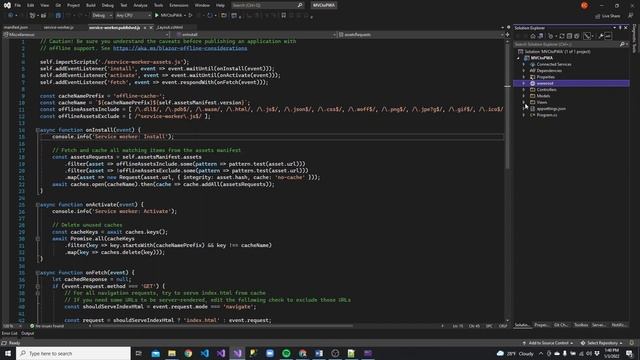Select the Models folder
640x360 pixels.
[543, 96]
